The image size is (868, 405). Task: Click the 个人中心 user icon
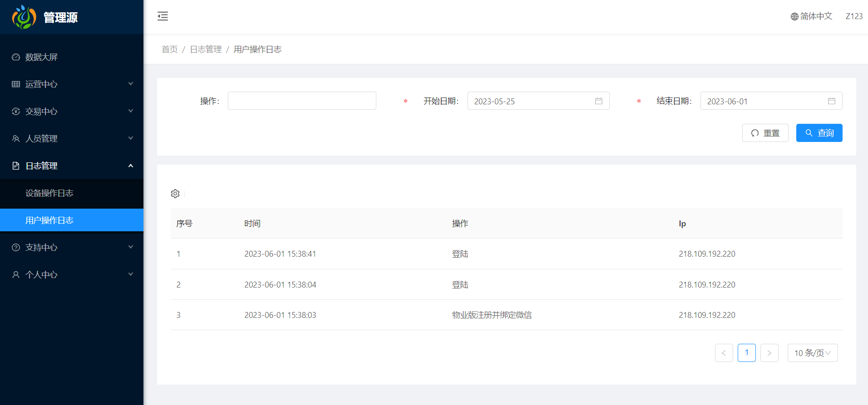click(16, 275)
